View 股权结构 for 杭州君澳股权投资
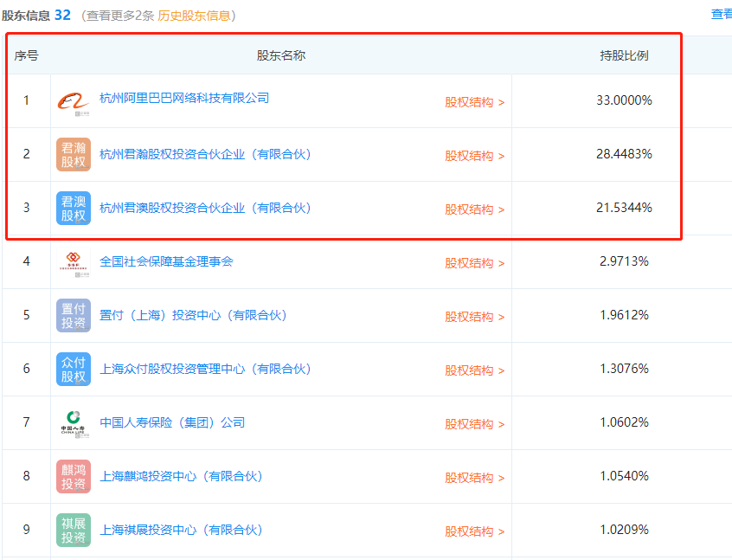 474,209
